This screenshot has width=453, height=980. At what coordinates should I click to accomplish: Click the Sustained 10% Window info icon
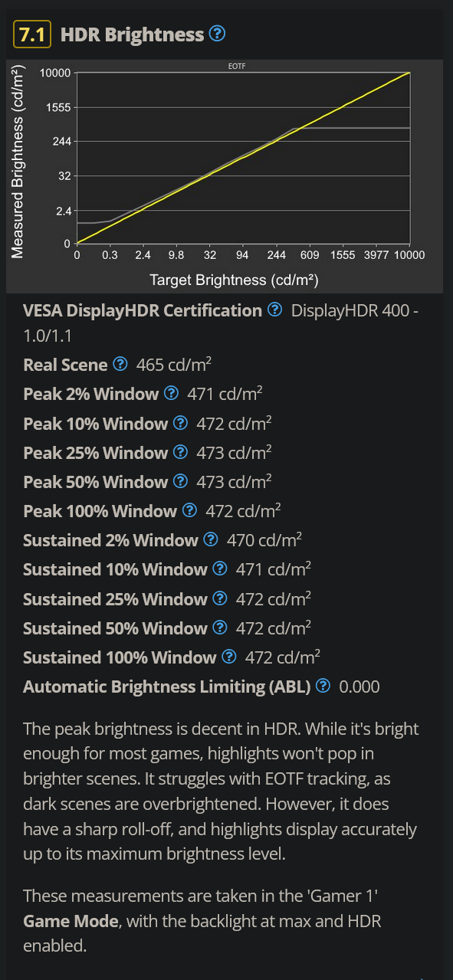[x=220, y=569]
